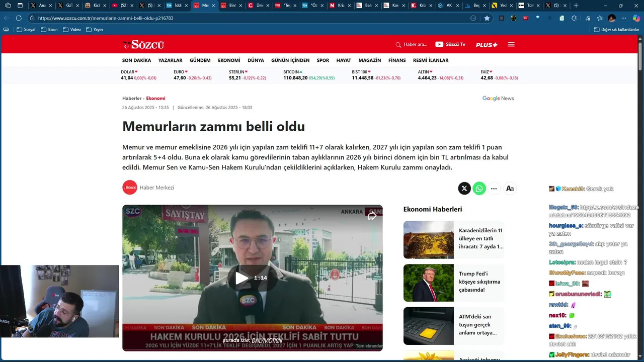Viewport: 644px width, 362px height.
Task: Go to the HAYAT section
Action: (344, 60)
